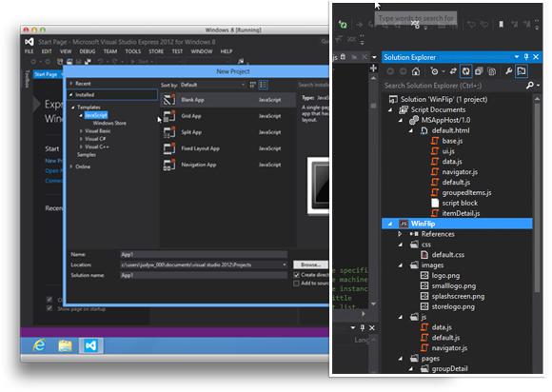The width and height of the screenshot is (552, 392).
Task: Expand the Visual Basic templates node
Action: (x=81, y=131)
